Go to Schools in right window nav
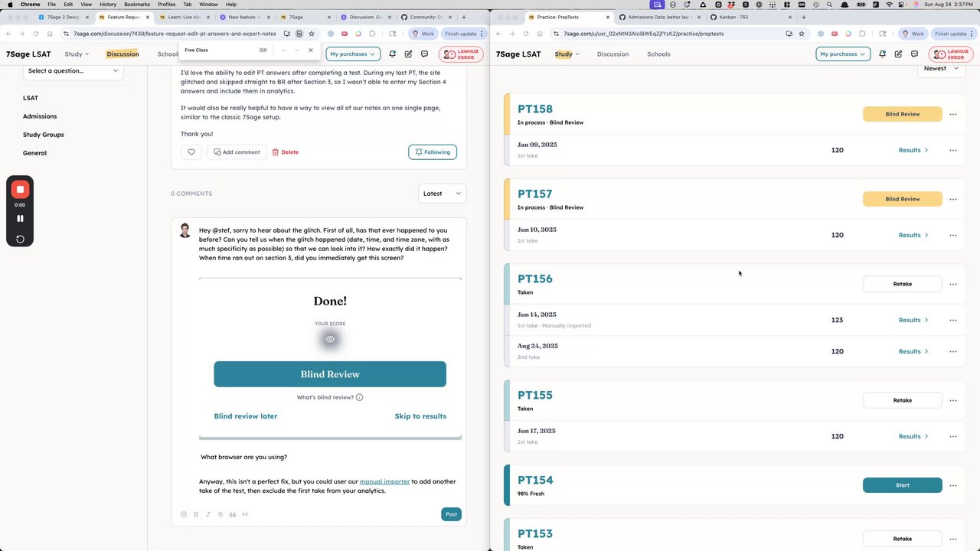The image size is (980, 551). 658,54
